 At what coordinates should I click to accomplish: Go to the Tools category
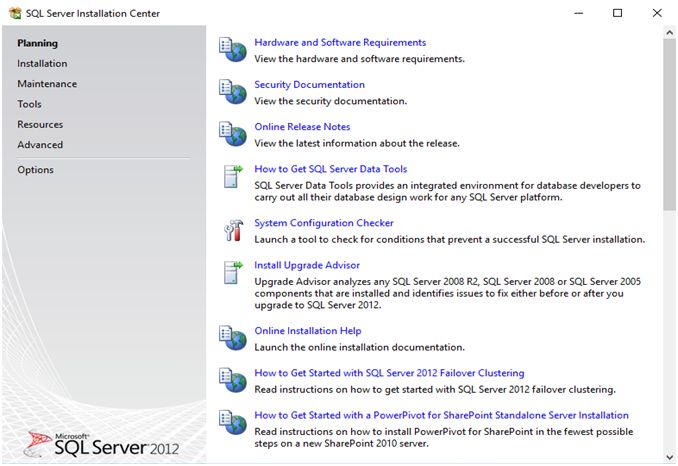click(29, 104)
